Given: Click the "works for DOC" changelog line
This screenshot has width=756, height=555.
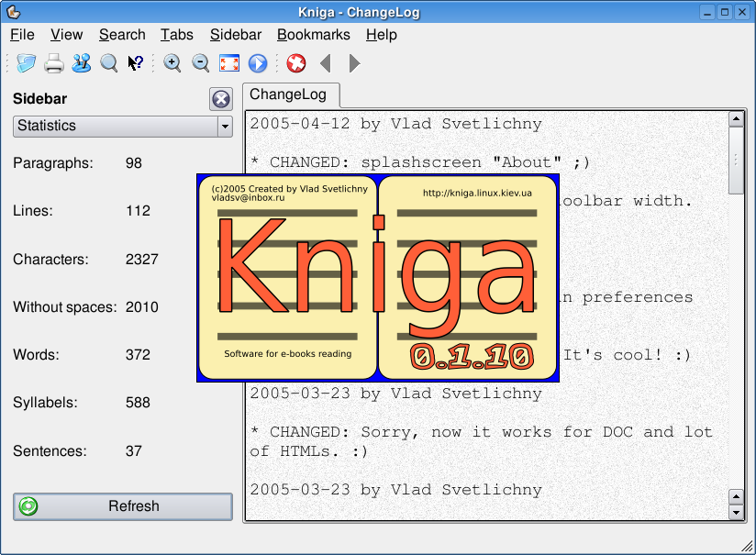Looking at the screenshot, I should tap(481, 441).
